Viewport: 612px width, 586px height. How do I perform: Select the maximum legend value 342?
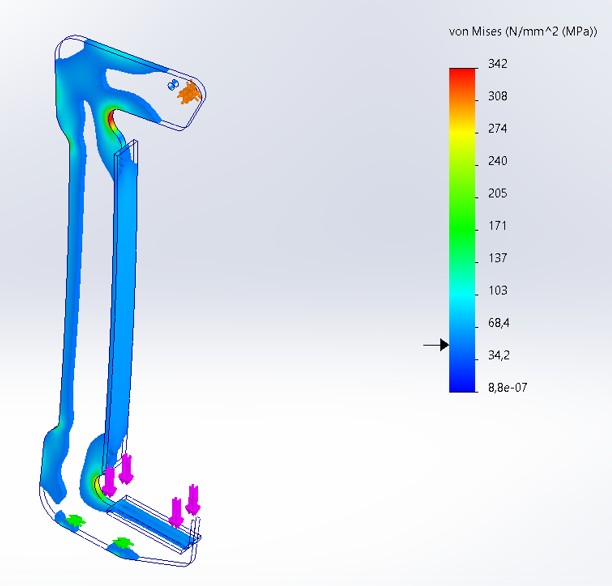(x=497, y=64)
